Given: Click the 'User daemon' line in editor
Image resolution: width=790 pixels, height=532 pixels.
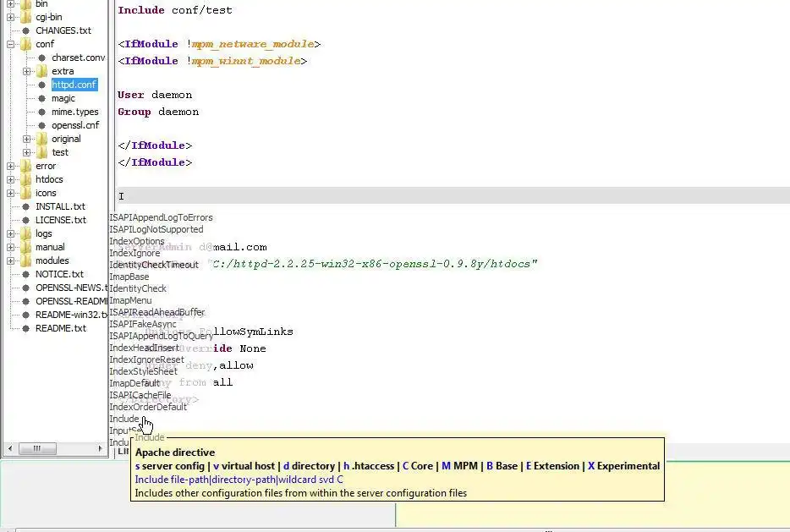Looking at the screenshot, I should click(x=155, y=95).
